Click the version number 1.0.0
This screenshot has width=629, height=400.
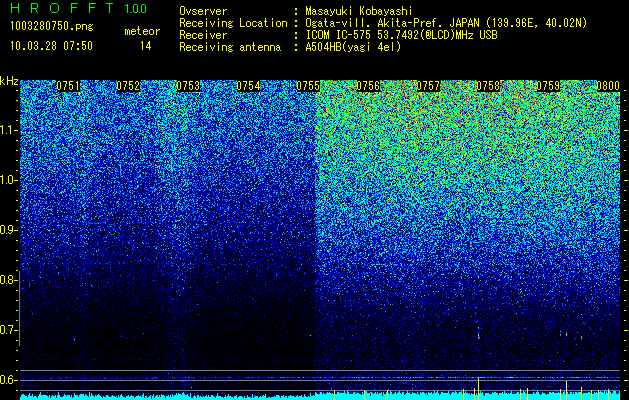pyautogui.click(x=135, y=8)
